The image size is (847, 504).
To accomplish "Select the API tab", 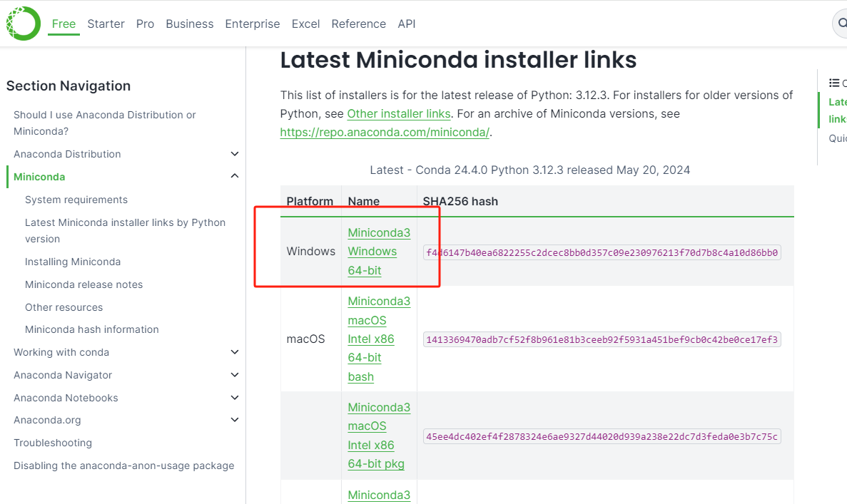I will point(406,24).
